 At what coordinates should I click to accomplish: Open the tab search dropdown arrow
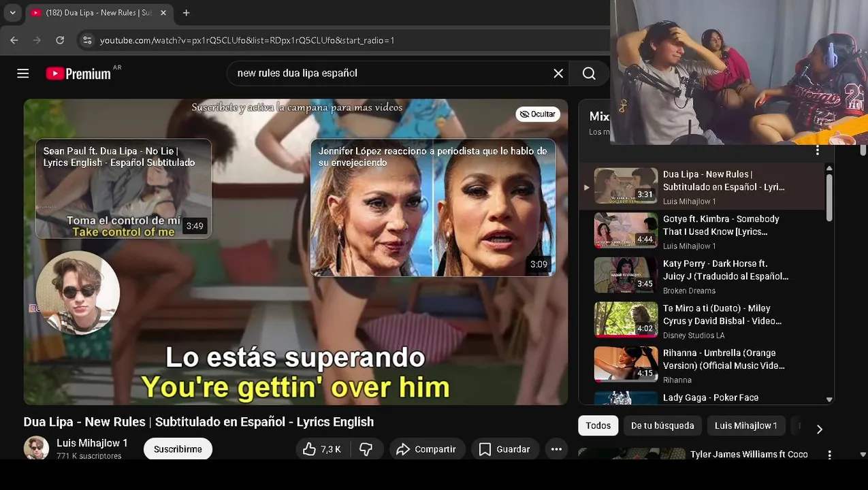(x=12, y=13)
